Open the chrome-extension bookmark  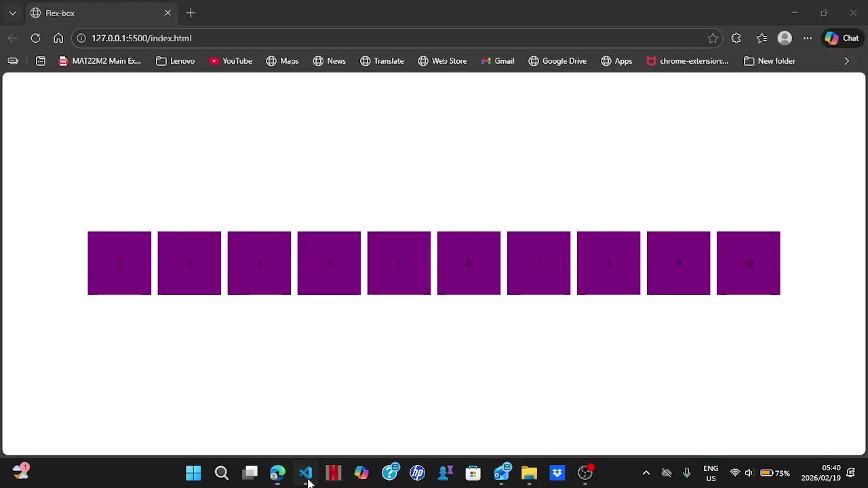click(x=688, y=61)
